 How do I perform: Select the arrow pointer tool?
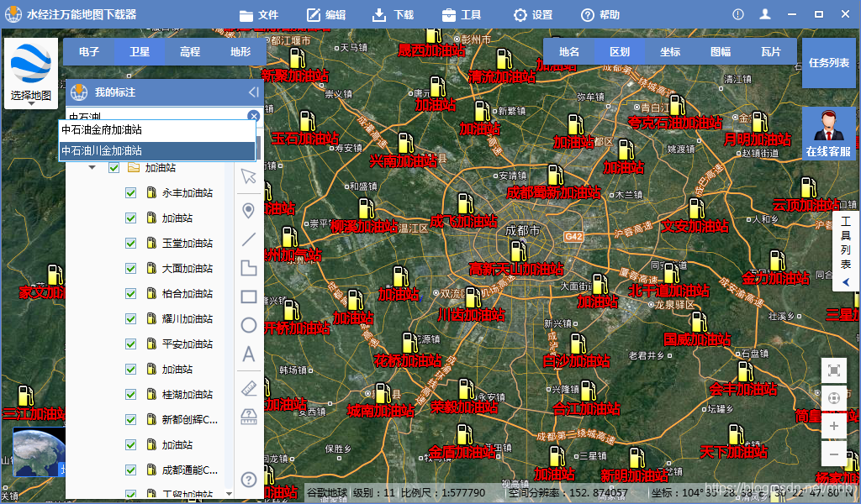tap(249, 176)
